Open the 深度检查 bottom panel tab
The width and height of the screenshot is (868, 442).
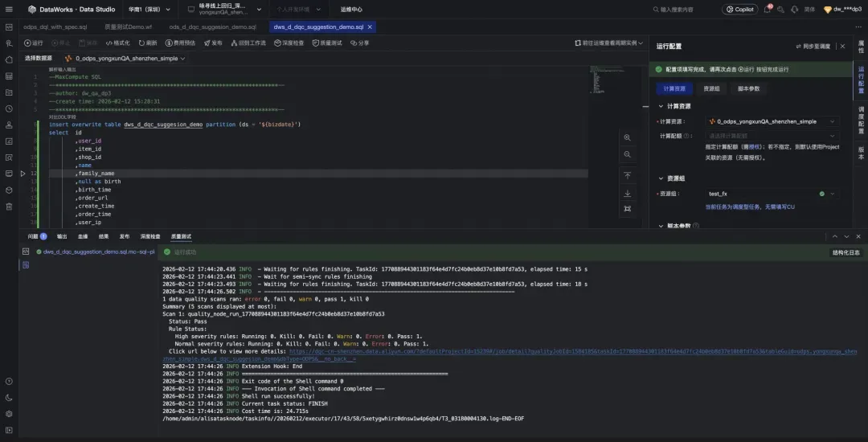[150, 236]
